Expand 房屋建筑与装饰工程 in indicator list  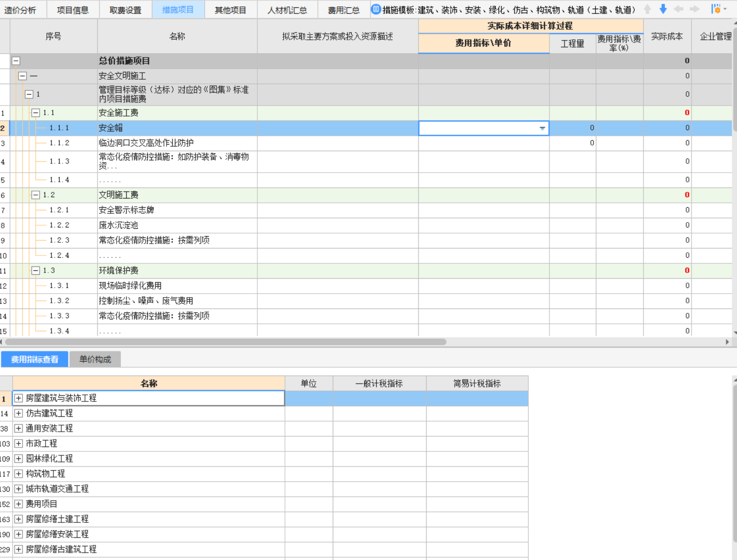point(18,398)
